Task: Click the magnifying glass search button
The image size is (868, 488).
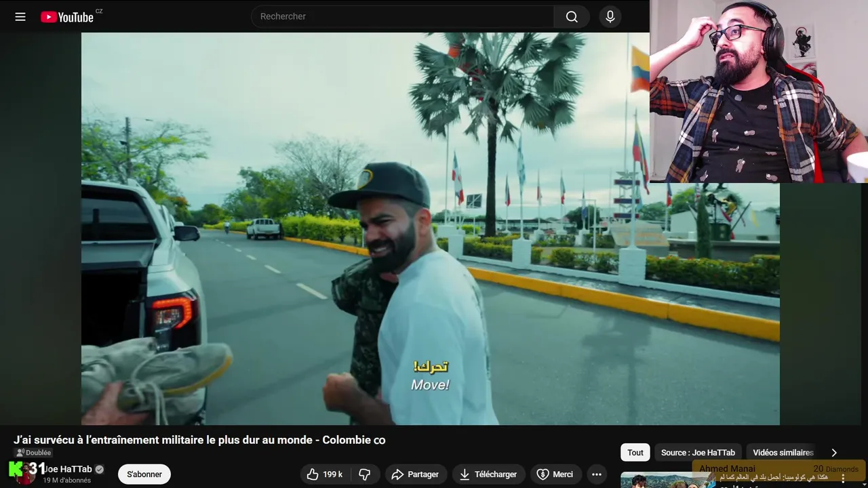Action: (572, 17)
